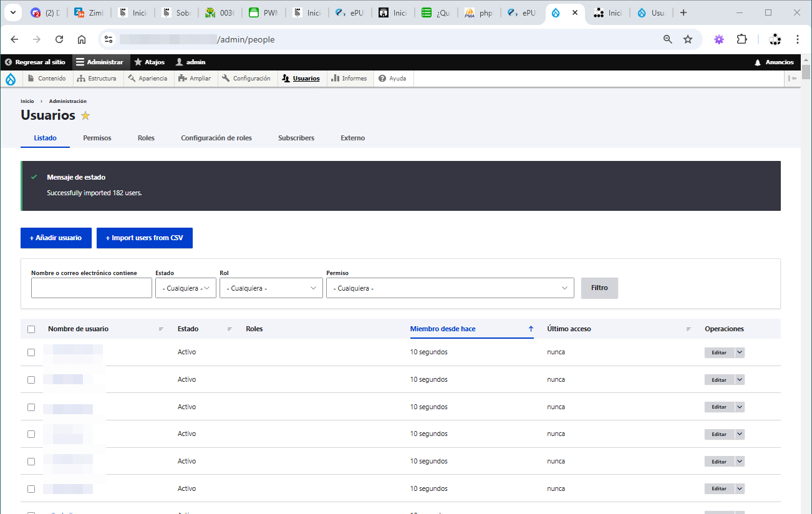812x514 pixels.
Task: Click Editar on the first user row
Action: (719, 352)
